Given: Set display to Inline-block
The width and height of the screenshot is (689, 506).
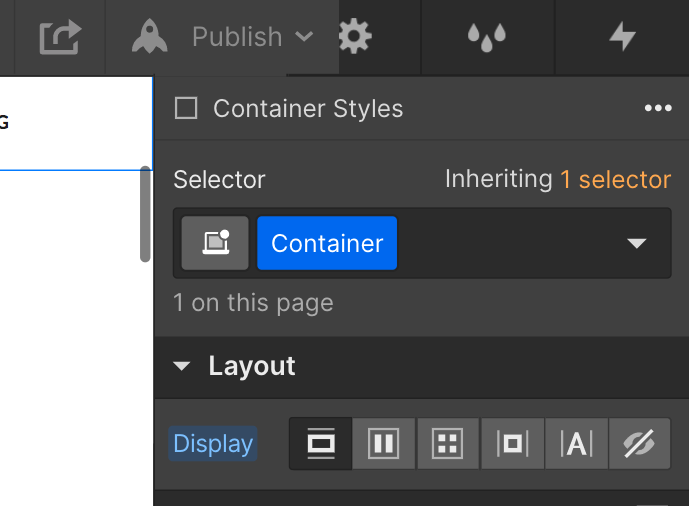Looking at the screenshot, I should 512,444.
